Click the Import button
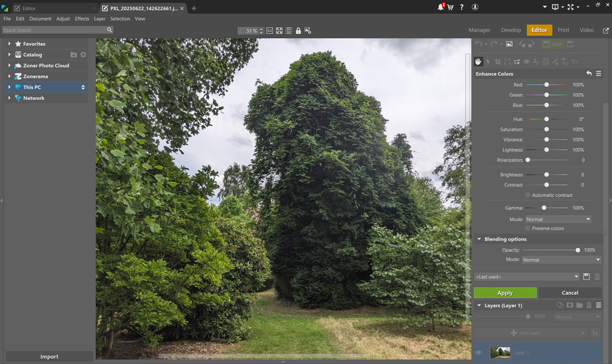Viewport: 612px width, 364px height. tap(49, 356)
